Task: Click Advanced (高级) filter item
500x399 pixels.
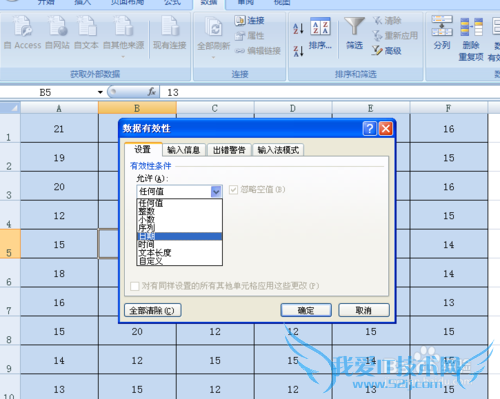Action: pos(387,51)
